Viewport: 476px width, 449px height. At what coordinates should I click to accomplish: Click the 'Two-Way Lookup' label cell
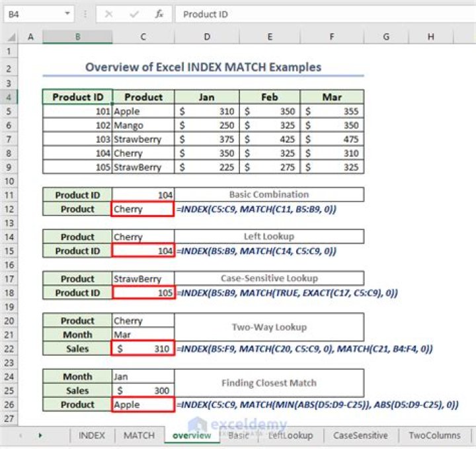tap(269, 327)
